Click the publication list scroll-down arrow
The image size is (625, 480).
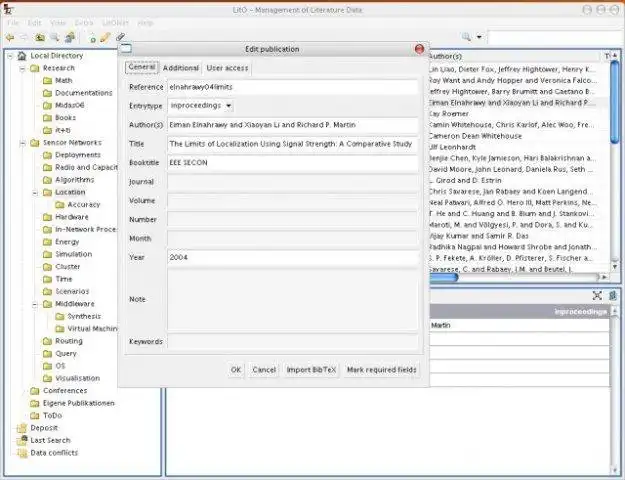pos(614,267)
